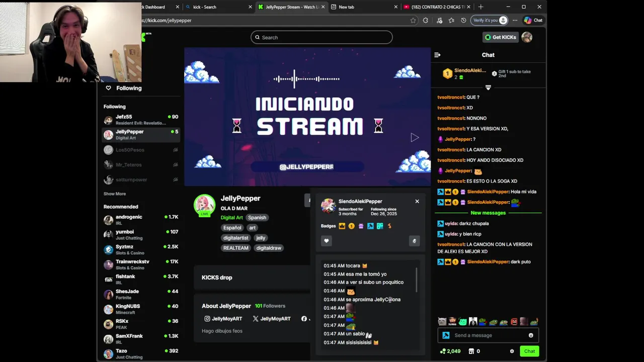Viewport: 644px width, 362px height.
Task: Open offline Los50Pesos channel in sidebar
Action: [x=141, y=150]
